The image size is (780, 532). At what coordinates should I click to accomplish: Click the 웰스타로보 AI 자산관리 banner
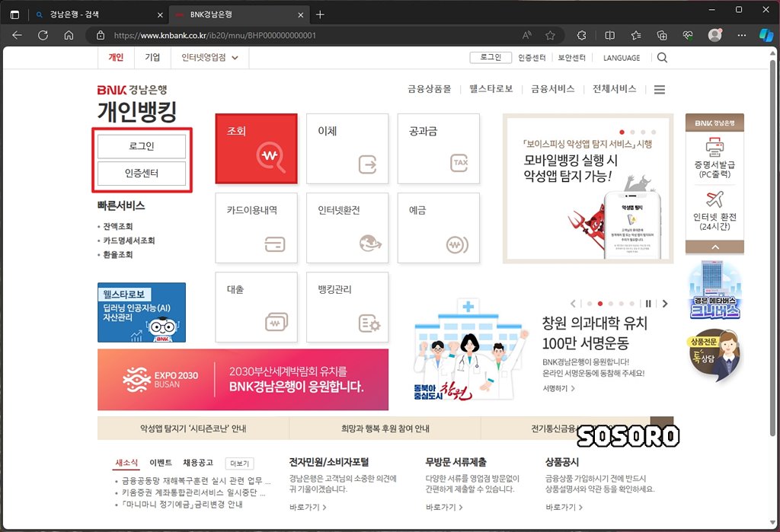click(x=142, y=312)
